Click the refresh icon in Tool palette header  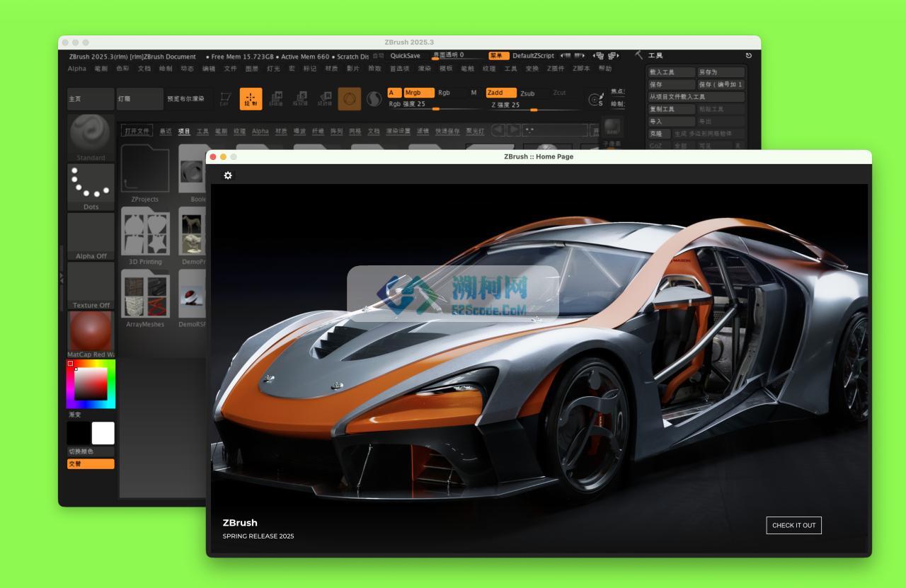click(749, 55)
